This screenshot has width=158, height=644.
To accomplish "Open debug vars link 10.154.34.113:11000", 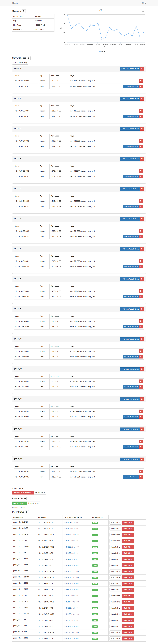I will [71, 571].
